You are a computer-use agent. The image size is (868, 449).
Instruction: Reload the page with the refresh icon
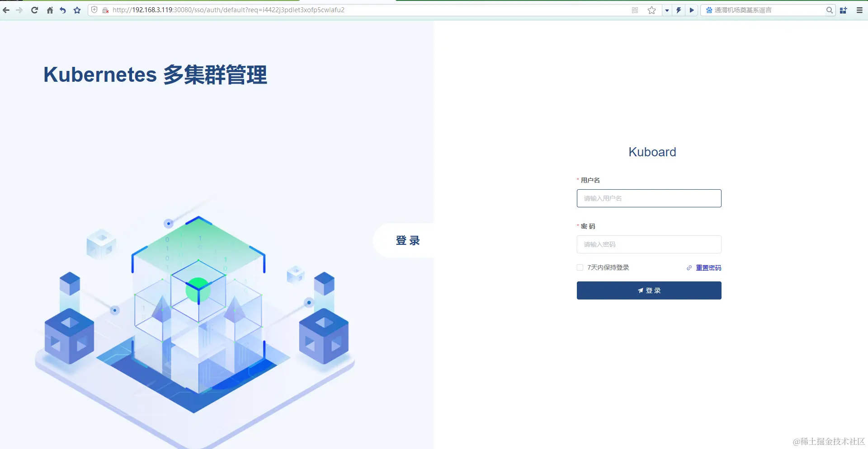point(34,10)
